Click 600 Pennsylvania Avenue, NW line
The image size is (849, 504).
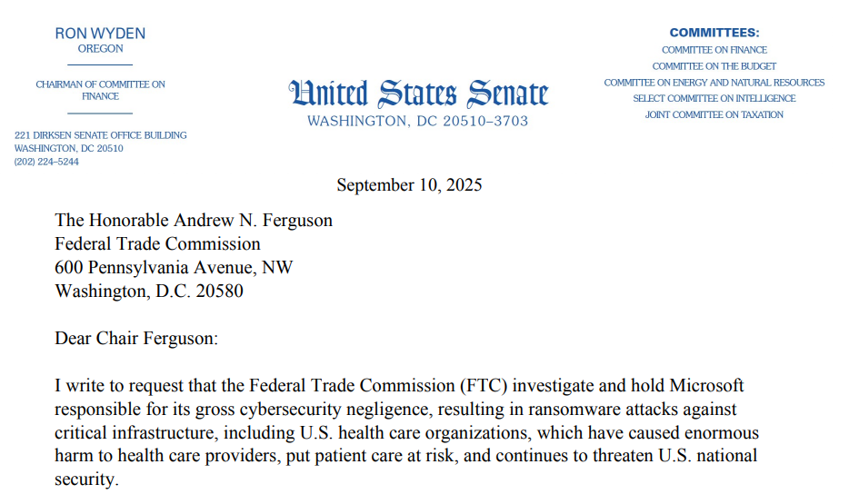coord(174,268)
